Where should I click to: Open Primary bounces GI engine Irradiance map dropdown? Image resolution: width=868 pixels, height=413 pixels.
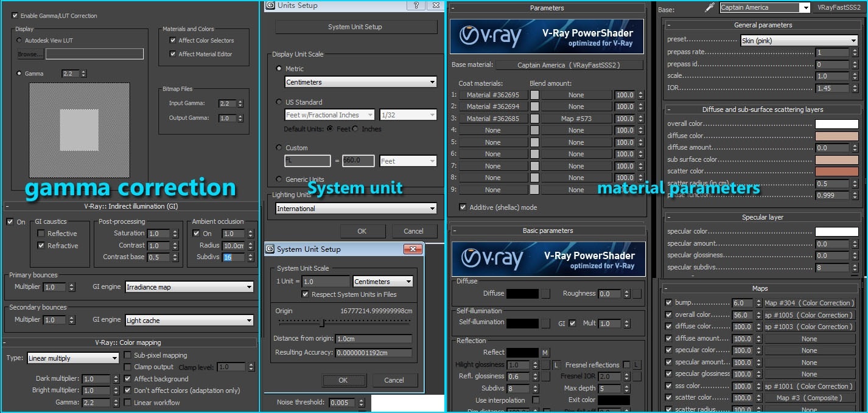189,287
